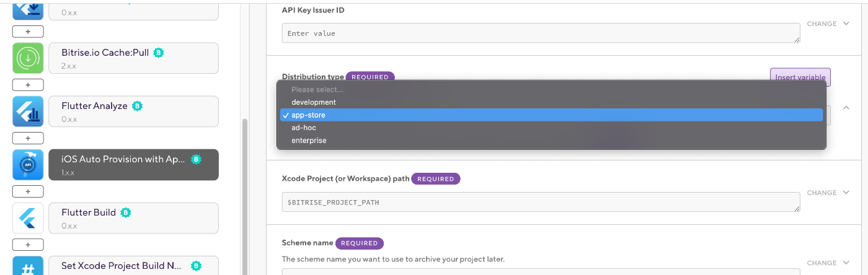Click the Scheme name description text
The height and width of the screenshot is (275, 868).
click(x=393, y=259)
